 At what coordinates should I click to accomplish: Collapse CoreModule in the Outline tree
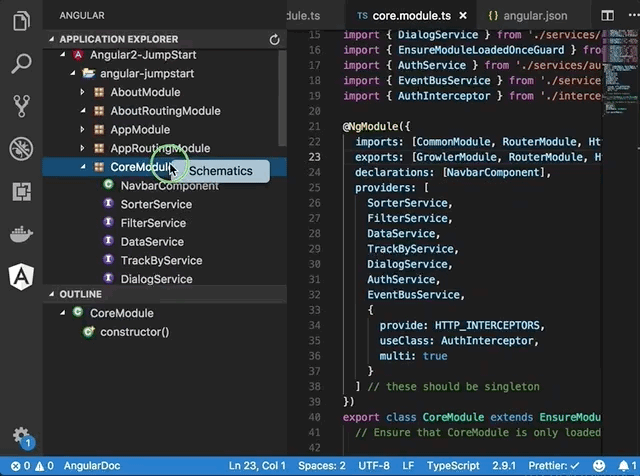[62, 313]
